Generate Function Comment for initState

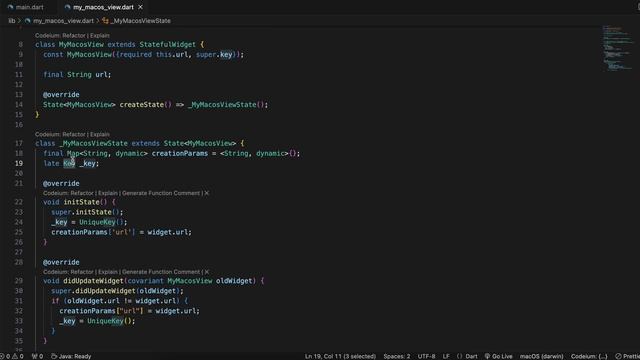pos(161,193)
